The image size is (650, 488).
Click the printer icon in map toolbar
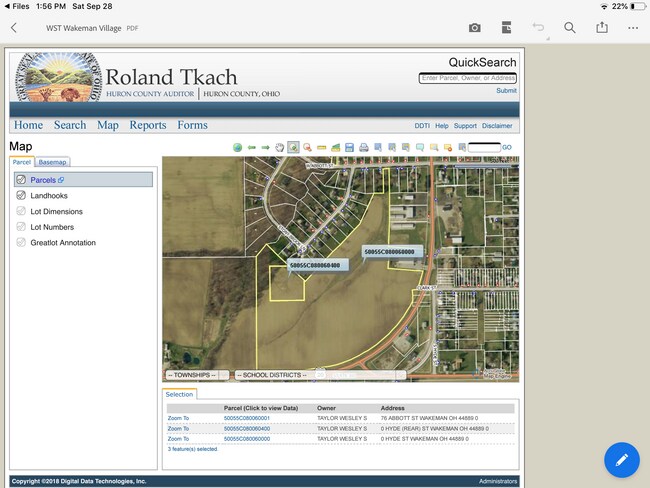[364, 147]
